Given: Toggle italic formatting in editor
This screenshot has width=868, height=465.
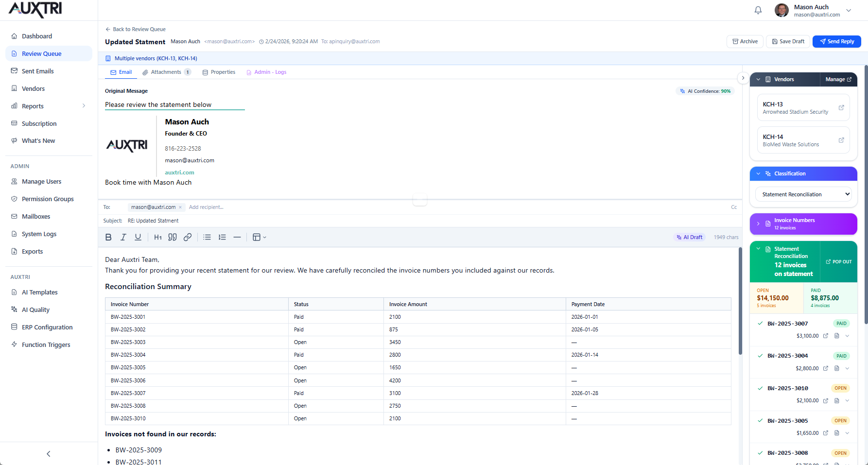Looking at the screenshot, I should [x=123, y=237].
